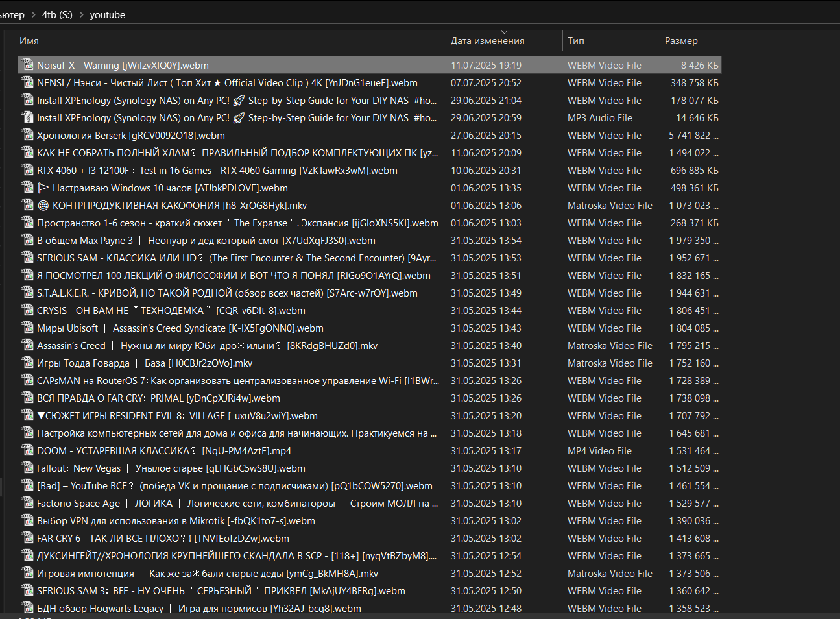Viewport: 840px width, 619px height.
Task: Click the youtube folder breadcrumb
Action: click(108, 14)
